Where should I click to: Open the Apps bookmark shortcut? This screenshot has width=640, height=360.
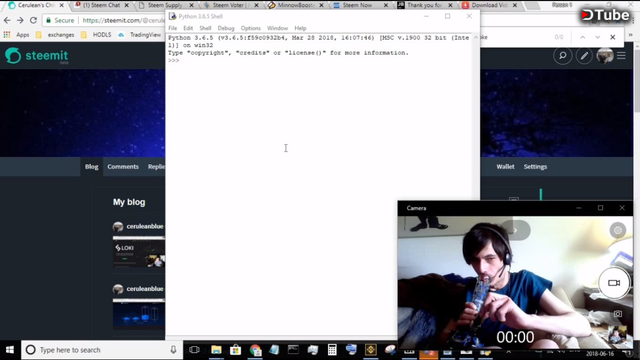pos(17,35)
